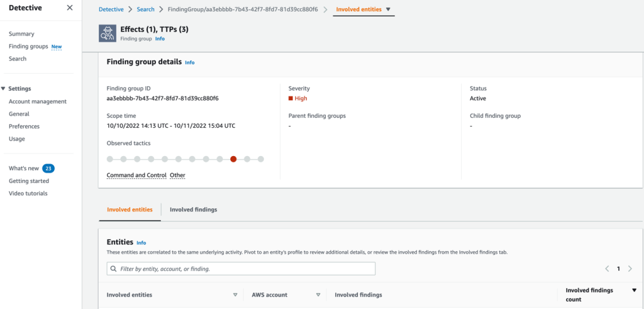This screenshot has height=309, width=644.
Task: Click the FindingGroup ID breadcrumb
Action: pos(243,9)
